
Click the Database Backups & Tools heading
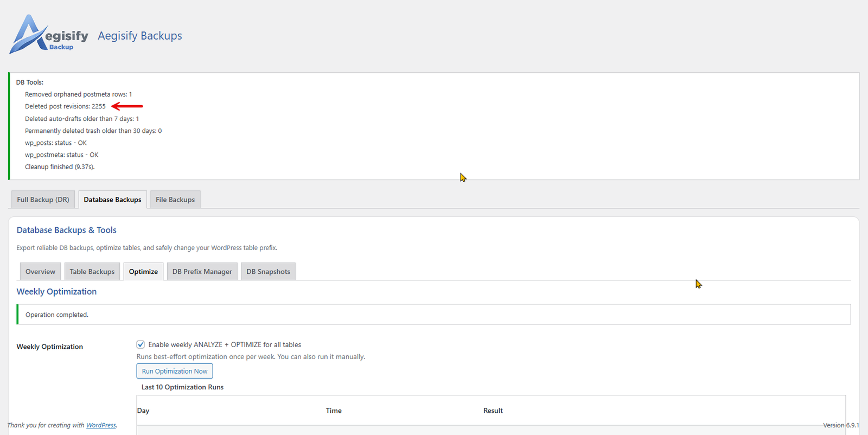coord(67,230)
